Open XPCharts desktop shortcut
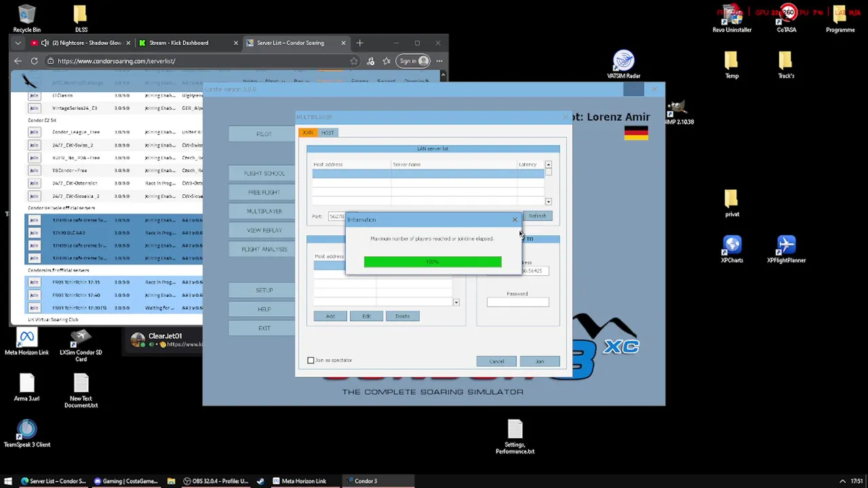This screenshot has width=868, height=488. click(732, 249)
